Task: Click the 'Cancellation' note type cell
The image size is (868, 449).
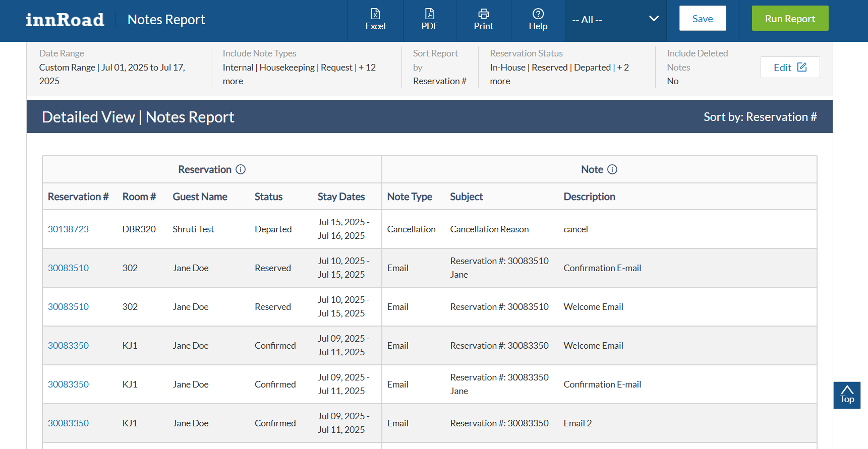Action: click(412, 229)
